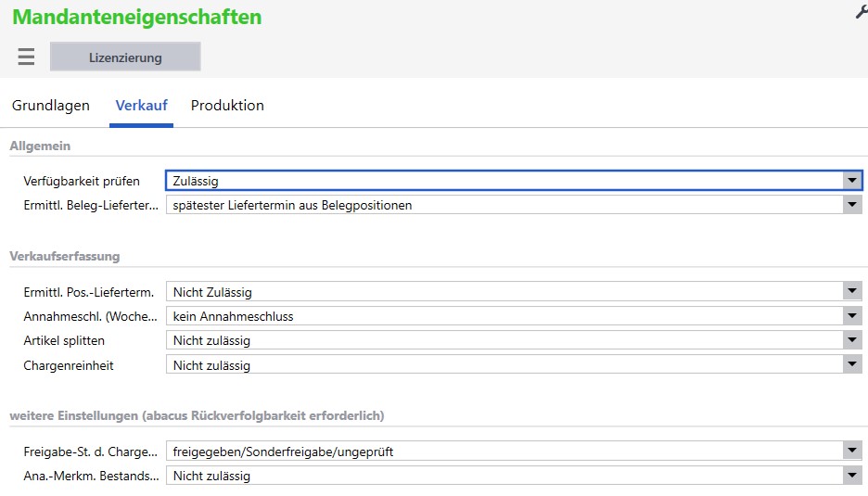Expand the Freigabe-St. d. Charge dropdown arrow
The image size is (868, 496).
852,451
